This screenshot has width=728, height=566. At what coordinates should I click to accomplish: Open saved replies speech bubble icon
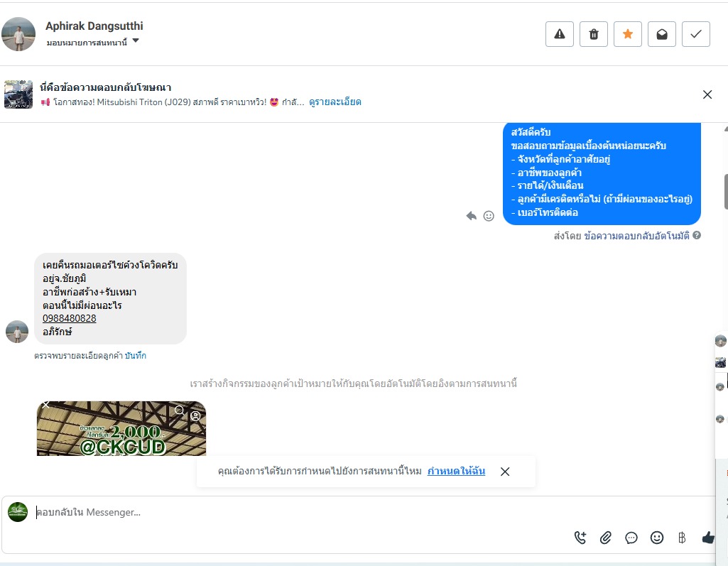point(631,538)
